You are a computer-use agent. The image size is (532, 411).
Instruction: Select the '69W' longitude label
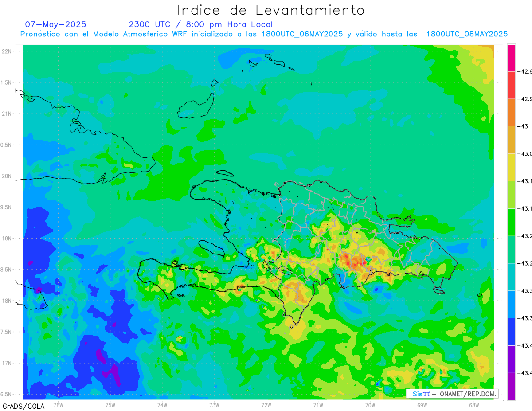point(422,405)
